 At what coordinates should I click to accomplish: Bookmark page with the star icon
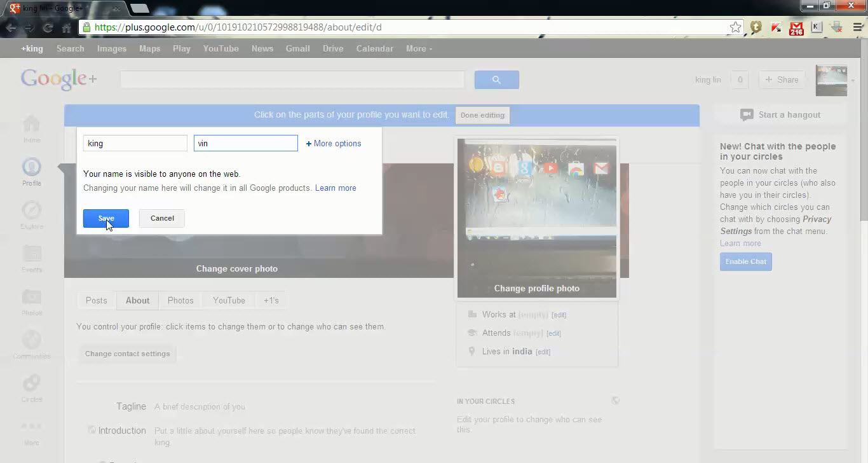(735, 27)
